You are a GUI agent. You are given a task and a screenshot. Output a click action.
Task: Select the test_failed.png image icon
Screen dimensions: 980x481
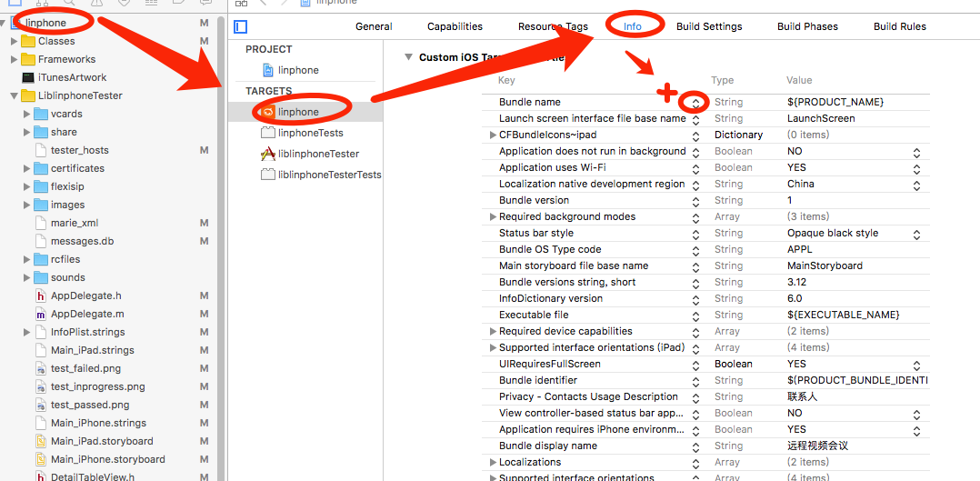point(41,368)
